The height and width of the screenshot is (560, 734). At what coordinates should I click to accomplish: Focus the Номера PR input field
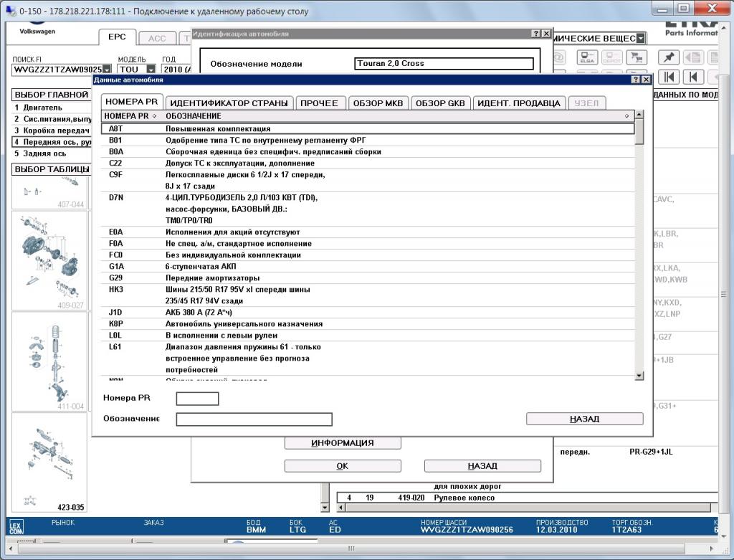coord(198,399)
